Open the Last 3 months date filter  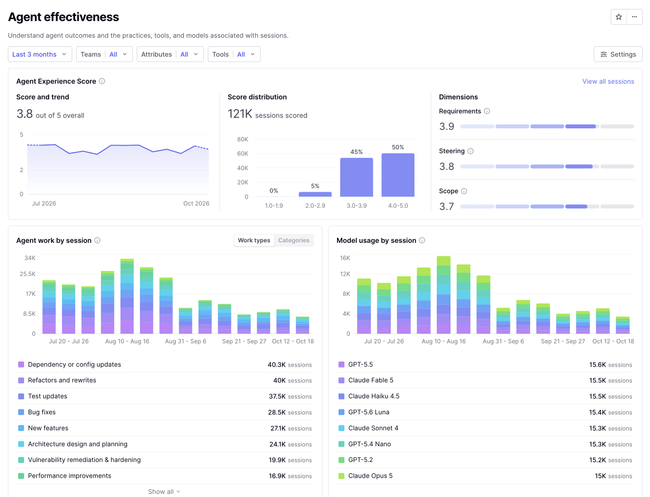click(40, 54)
